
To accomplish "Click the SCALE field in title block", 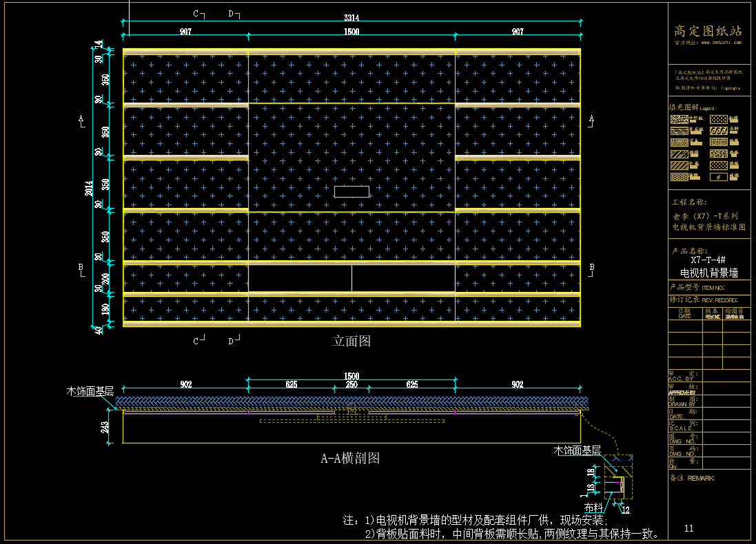I will (681, 428).
